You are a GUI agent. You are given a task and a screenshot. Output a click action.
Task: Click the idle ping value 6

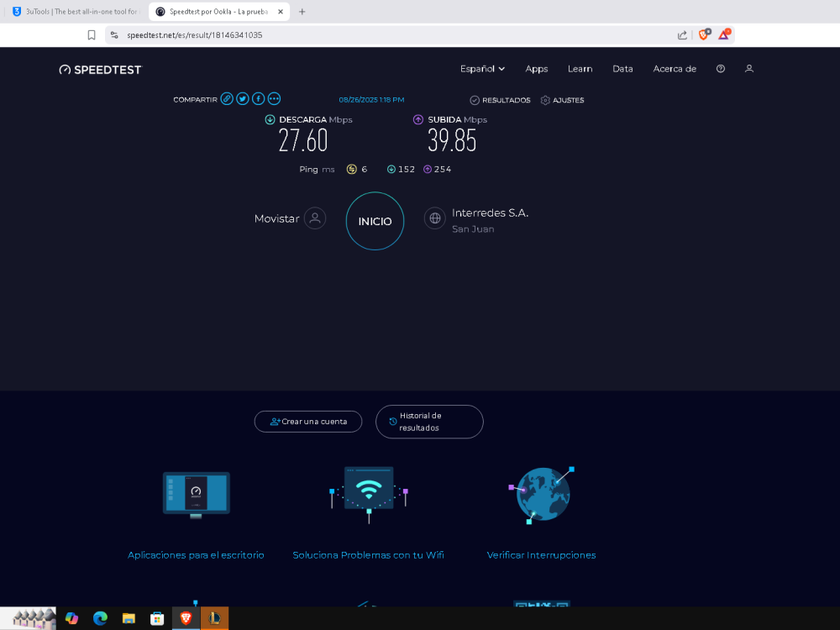tap(365, 170)
